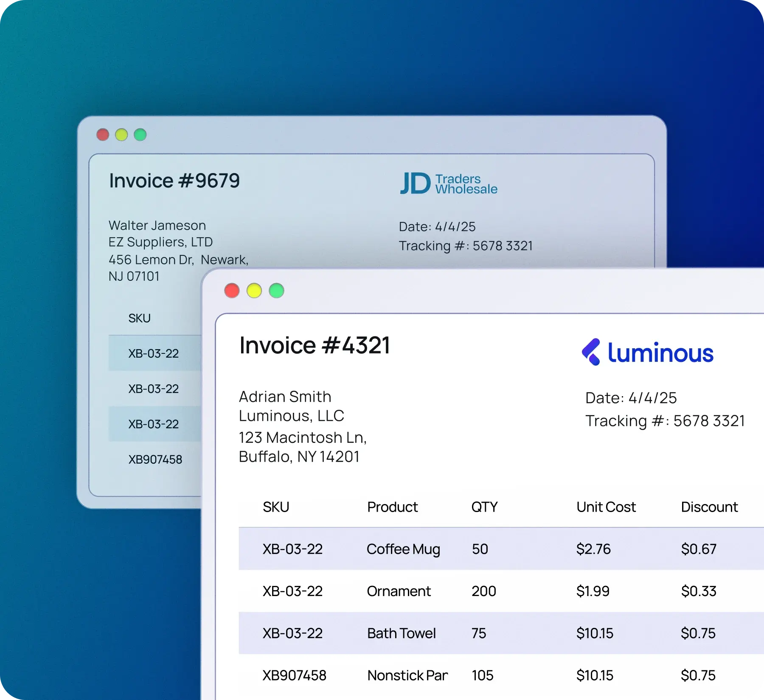Click the name Adrian Smith
This screenshot has height=700, width=764.
pyautogui.click(x=285, y=397)
